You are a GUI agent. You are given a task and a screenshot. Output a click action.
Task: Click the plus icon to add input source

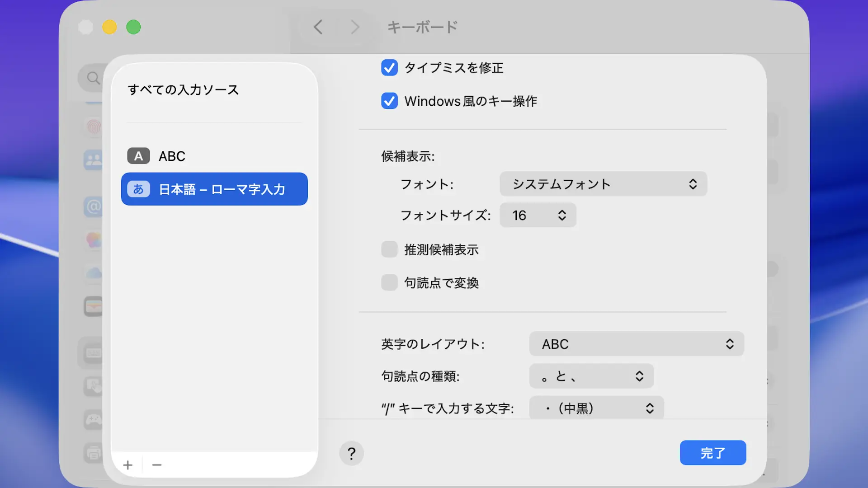point(128,465)
